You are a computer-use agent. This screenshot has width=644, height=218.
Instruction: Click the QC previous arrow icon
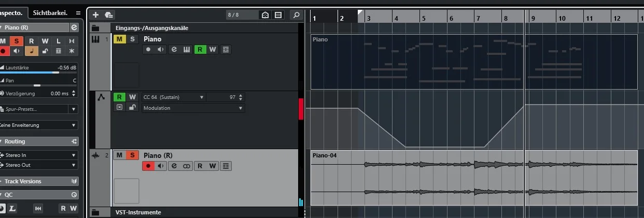click(38, 208)
